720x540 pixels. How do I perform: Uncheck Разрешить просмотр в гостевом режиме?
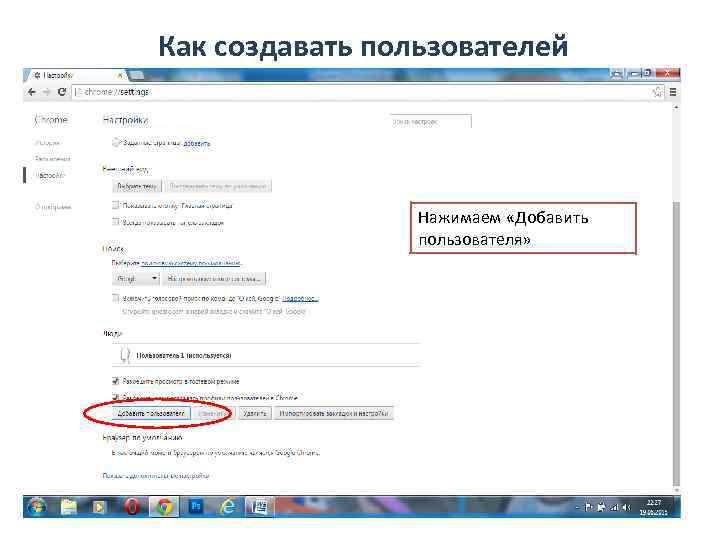116,381
